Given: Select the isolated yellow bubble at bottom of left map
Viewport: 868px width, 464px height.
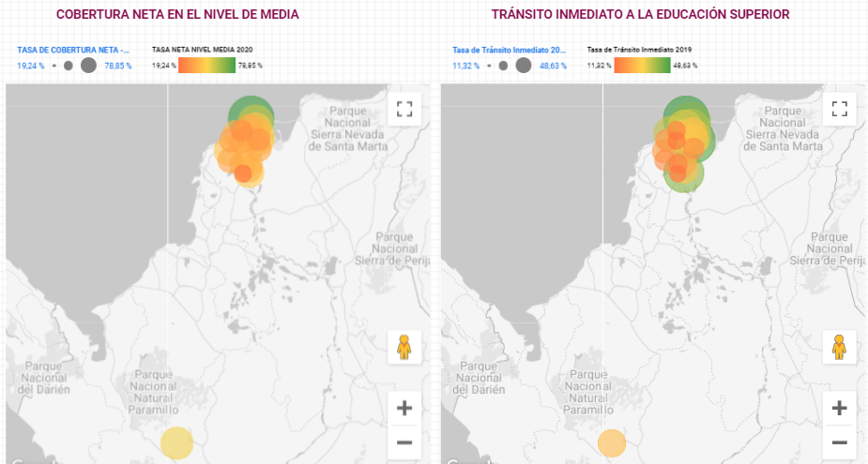Looking at the screenshot, I should [x=176, y=442].
